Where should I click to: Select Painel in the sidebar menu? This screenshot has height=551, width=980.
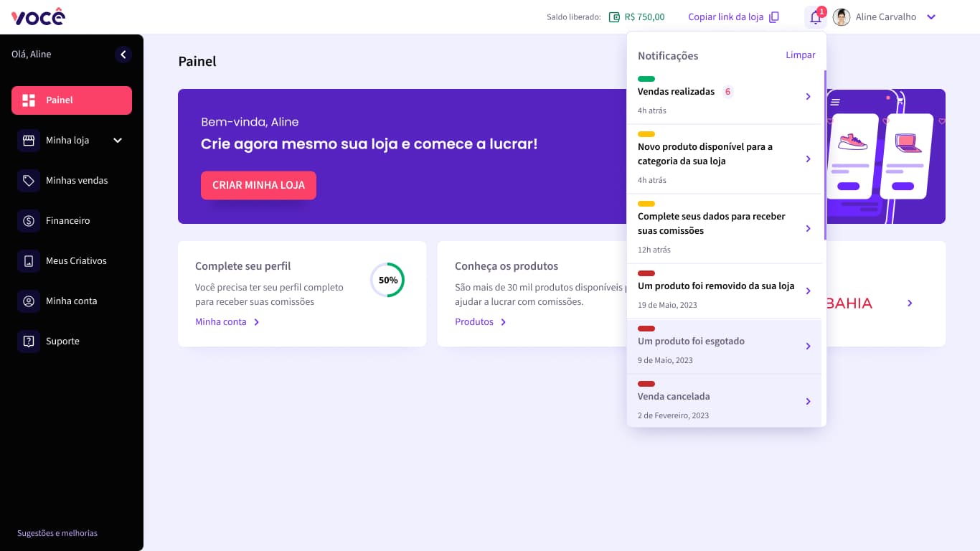72,100
